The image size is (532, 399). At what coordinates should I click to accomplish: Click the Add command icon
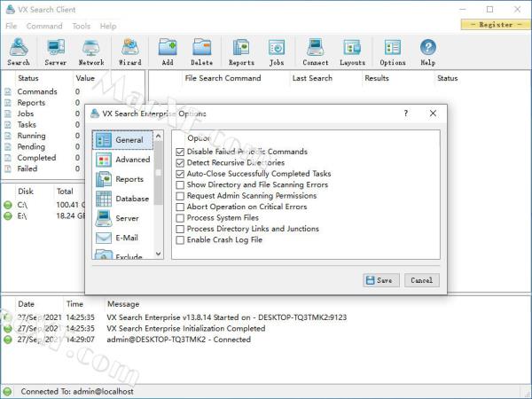coord(168,51)
